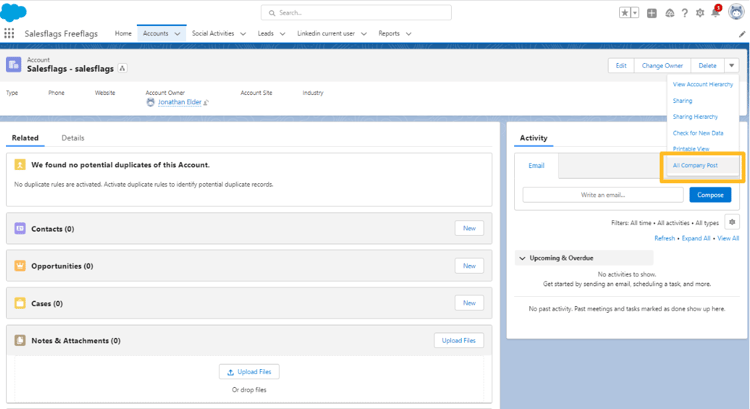Expand the Accounts tab chevron
This screenshot has height=409, width=750.
(177, 34)
